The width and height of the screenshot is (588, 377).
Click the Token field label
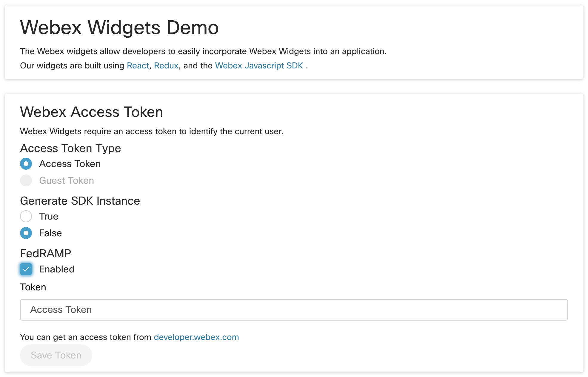pyautogui.click(x=33, y=287)
